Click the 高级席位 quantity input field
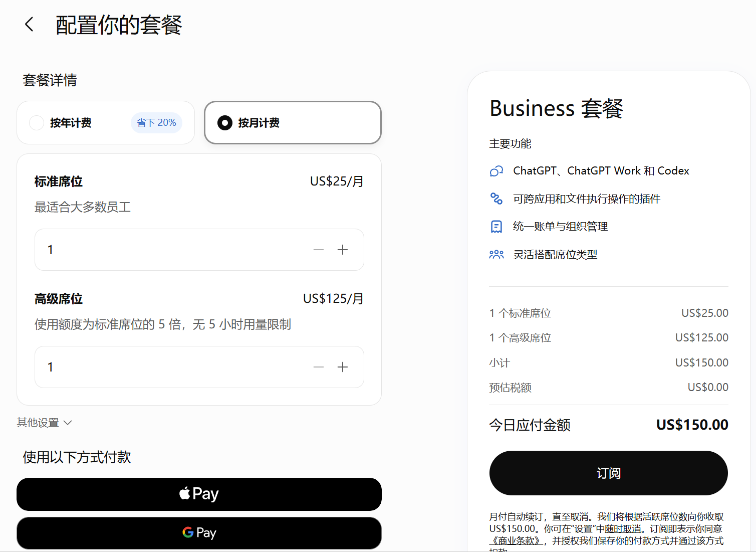The height and width of the screenshot is (552, 756). [x=199, y=367]
